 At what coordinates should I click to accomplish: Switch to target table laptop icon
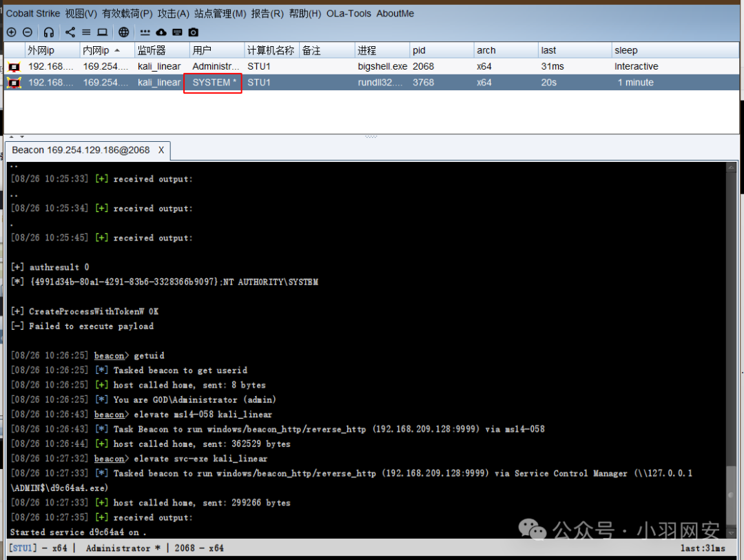pyautogui.click(x=102, y=32)
